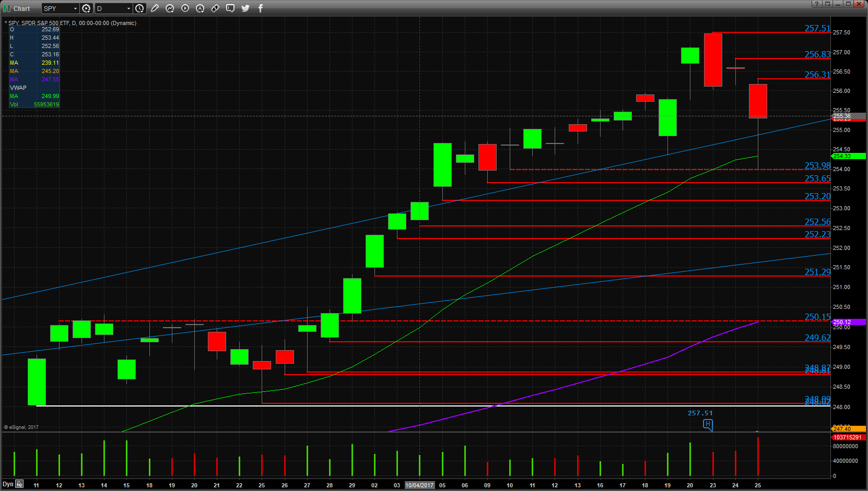Viewport: 868px width, 491px height.
Task: Click the High value 253.44
Action: coord(50,38)
